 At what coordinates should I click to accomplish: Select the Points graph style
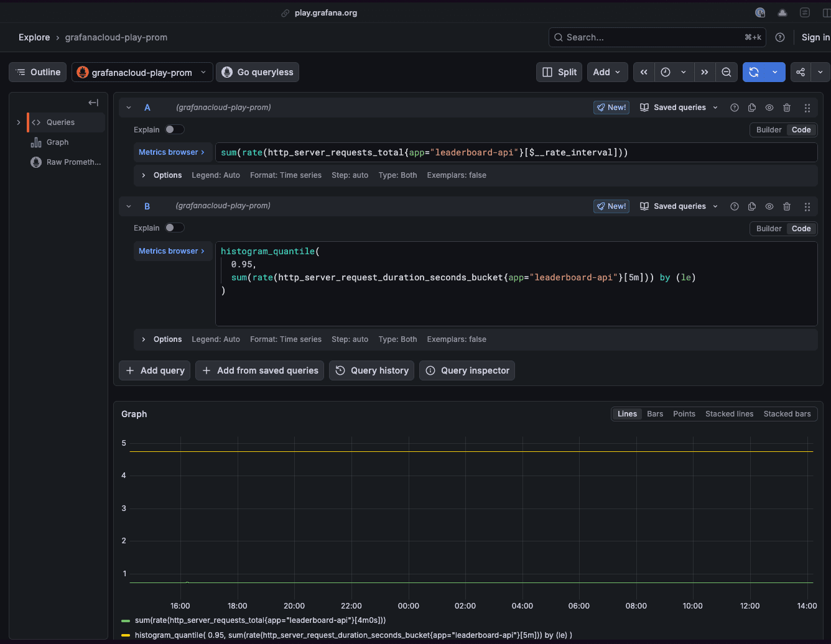(684, 414)
